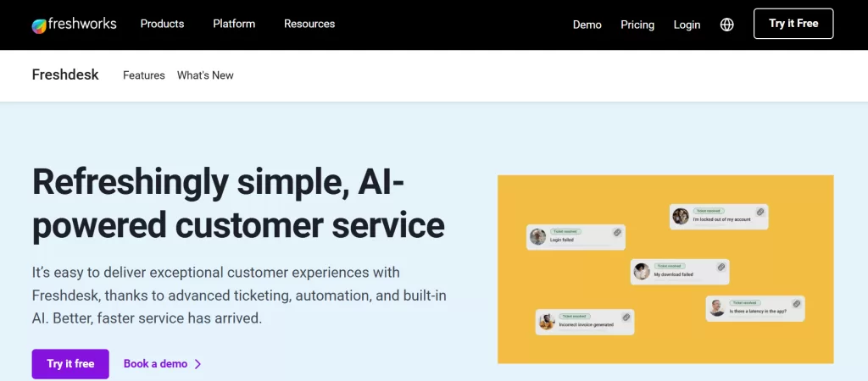This screenshot has height=381, width=868.
Task: Click paperclip on "My download failed" ticket
Action: (x=721, y=267)
